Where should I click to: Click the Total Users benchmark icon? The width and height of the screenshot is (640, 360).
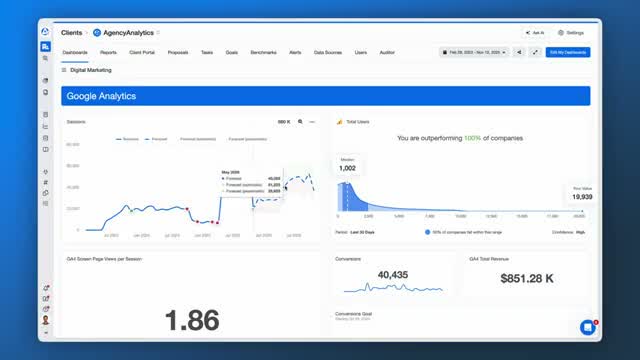click(339, 122)
